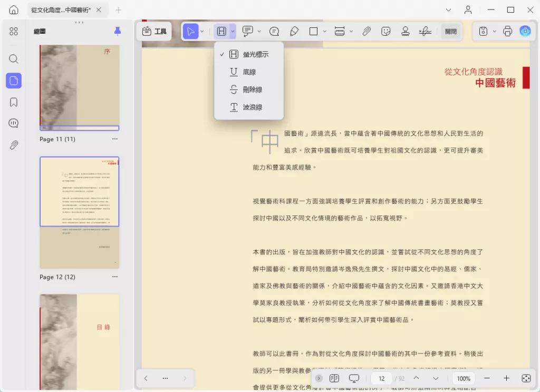540x392 pixels.
Task: Open search in the left sidebar
Action: click(14, 59)
